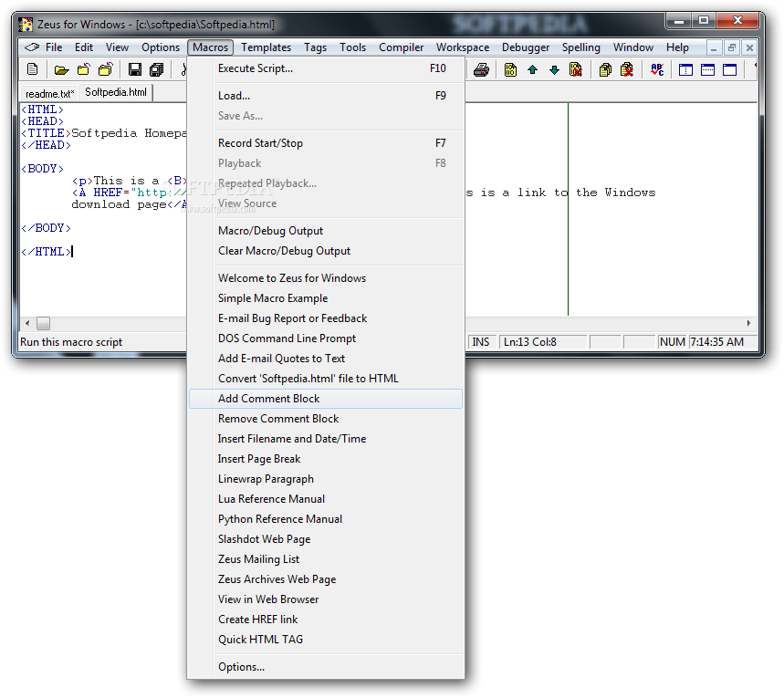Select Add E-mail Quotes to Text
This screenshot has height=698, width=784.
tap(326, 358)
